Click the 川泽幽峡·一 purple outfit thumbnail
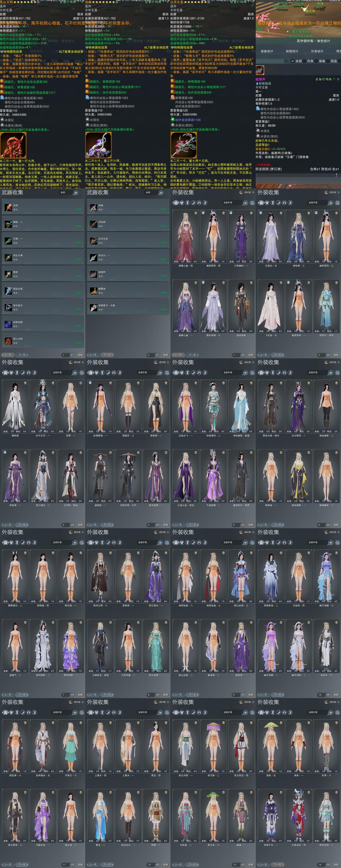The image size is (341, 868). pos(241,236)
